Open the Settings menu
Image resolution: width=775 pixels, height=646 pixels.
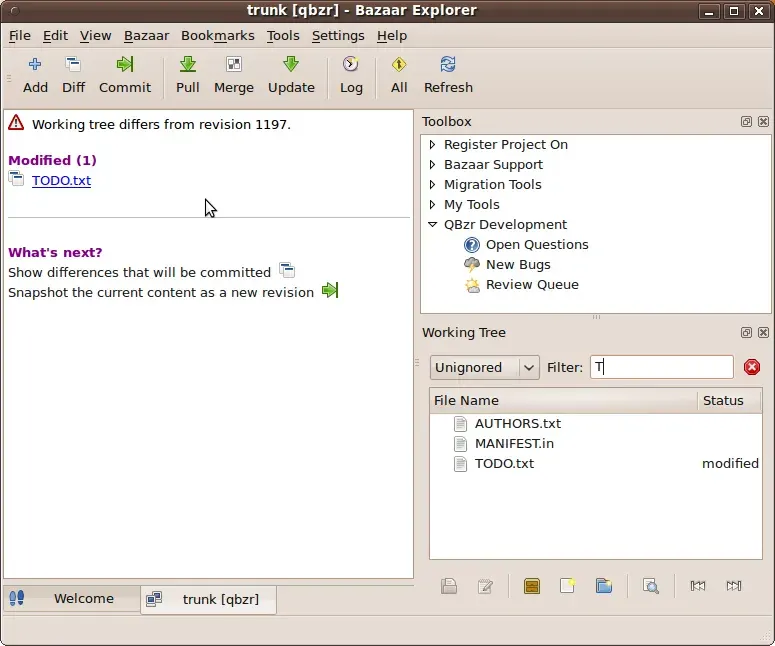[x=338, y=36]
